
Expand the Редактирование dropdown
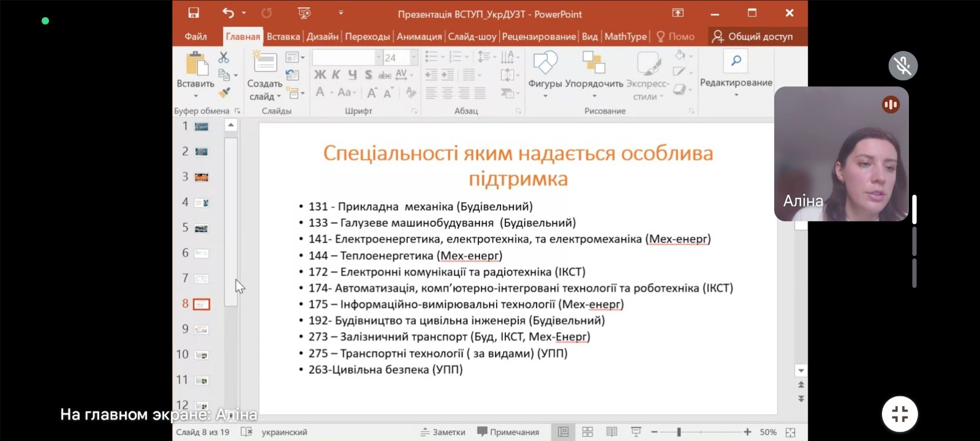pyautogui.click(x=736, y=95)
